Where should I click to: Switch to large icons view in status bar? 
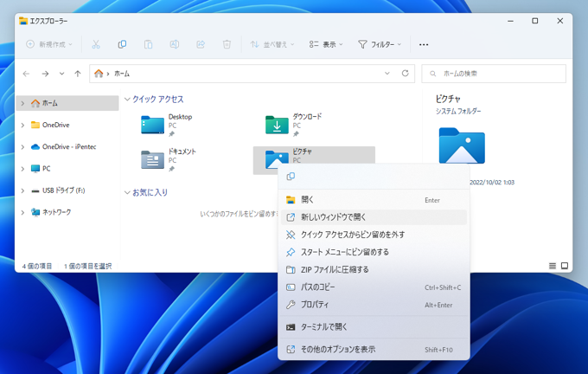click(x=565, y=266)
